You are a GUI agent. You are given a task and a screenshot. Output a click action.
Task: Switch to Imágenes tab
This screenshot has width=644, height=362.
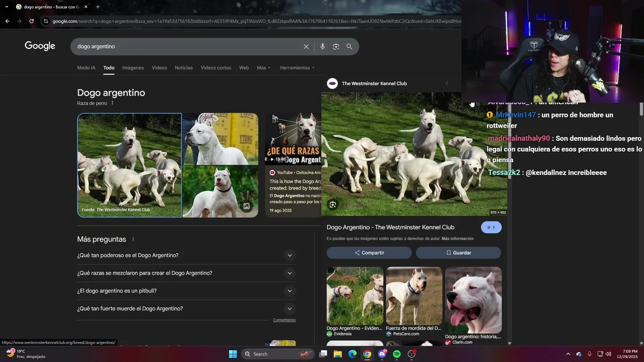(x=133, y=68)
